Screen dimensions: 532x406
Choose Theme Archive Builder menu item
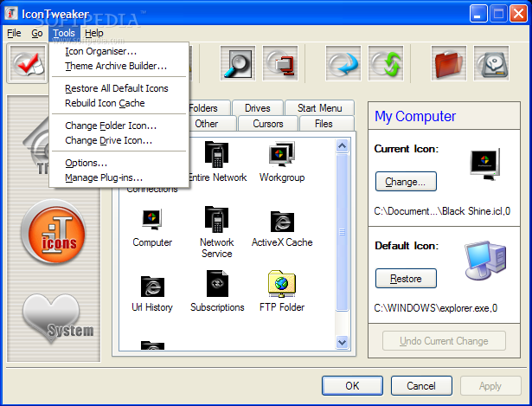119,66
